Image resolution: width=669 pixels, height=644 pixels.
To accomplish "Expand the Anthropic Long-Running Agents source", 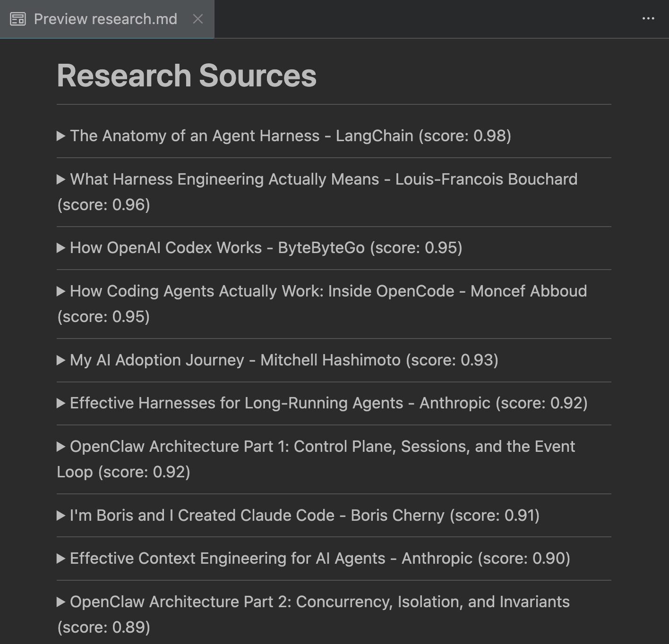I will pyautogui.click(x=61, y=403).
